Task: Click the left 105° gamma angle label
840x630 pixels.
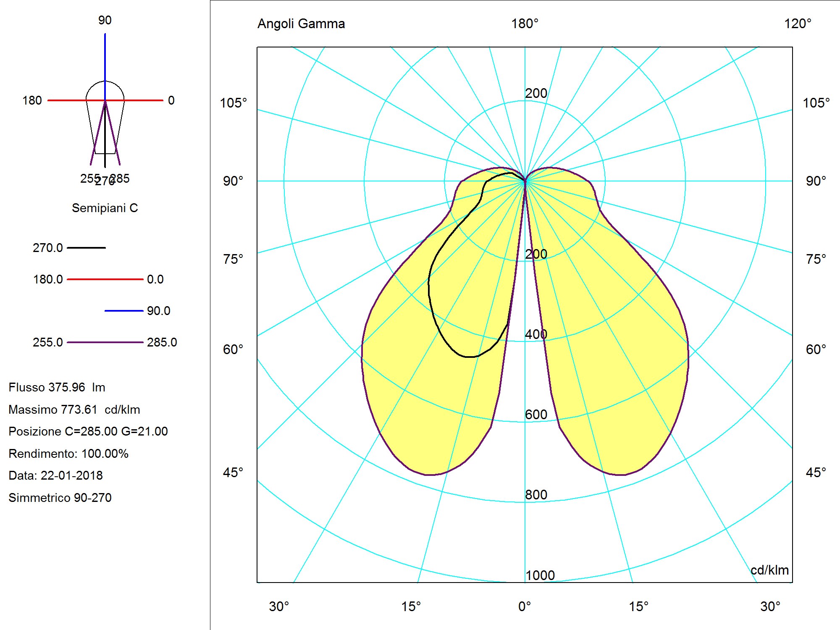Action: click(234, 103)
